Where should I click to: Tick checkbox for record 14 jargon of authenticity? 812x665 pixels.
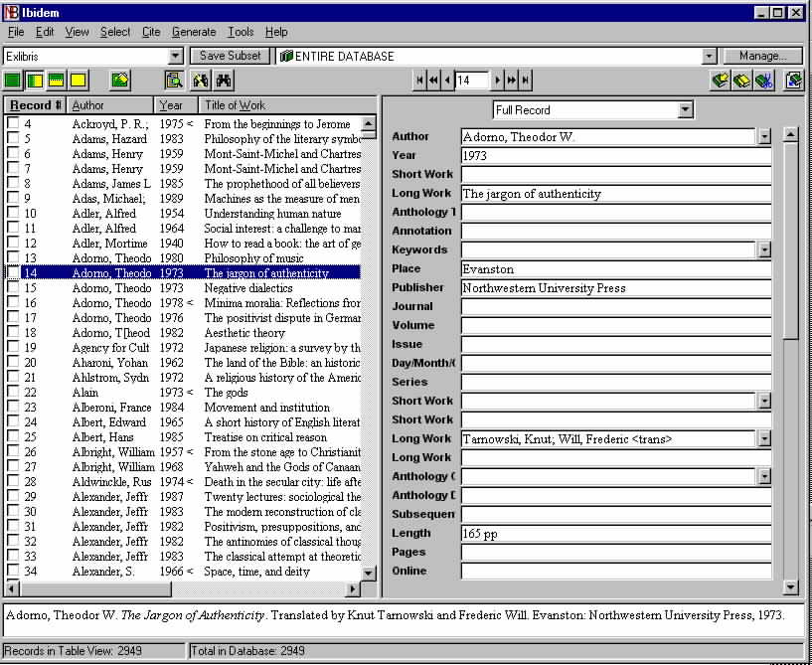click(x=13, y=273)
